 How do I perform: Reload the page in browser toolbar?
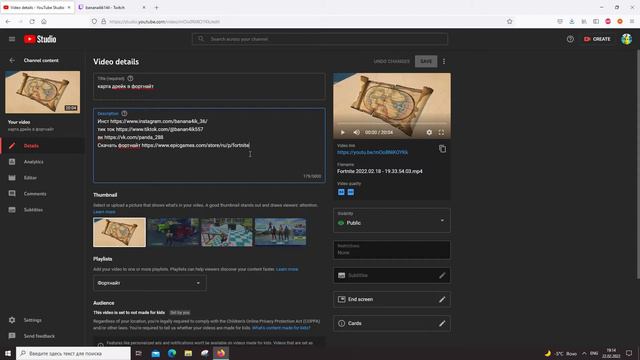32,22
